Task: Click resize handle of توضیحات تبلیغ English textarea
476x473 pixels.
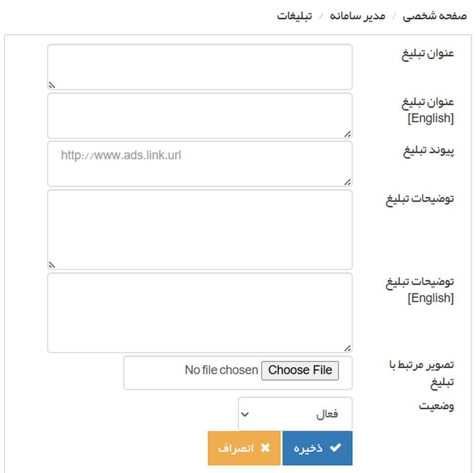Action: coord(347,348)
